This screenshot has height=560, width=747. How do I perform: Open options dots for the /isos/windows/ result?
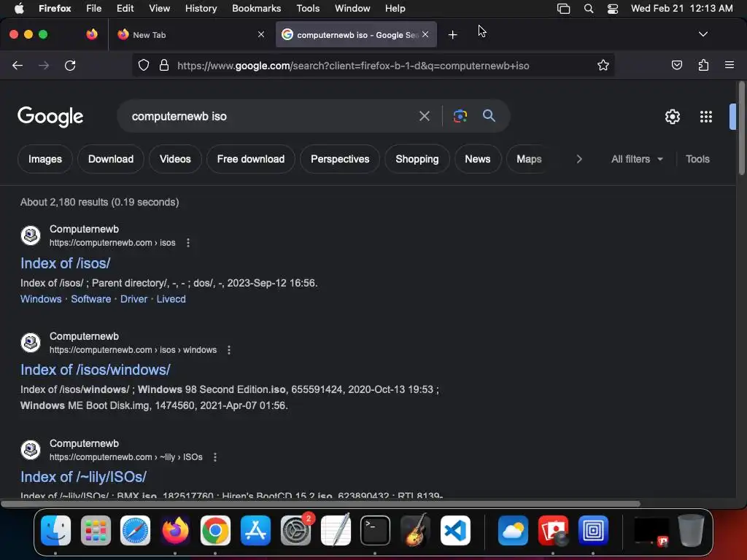pyautogui.click(x=229, y=350)
